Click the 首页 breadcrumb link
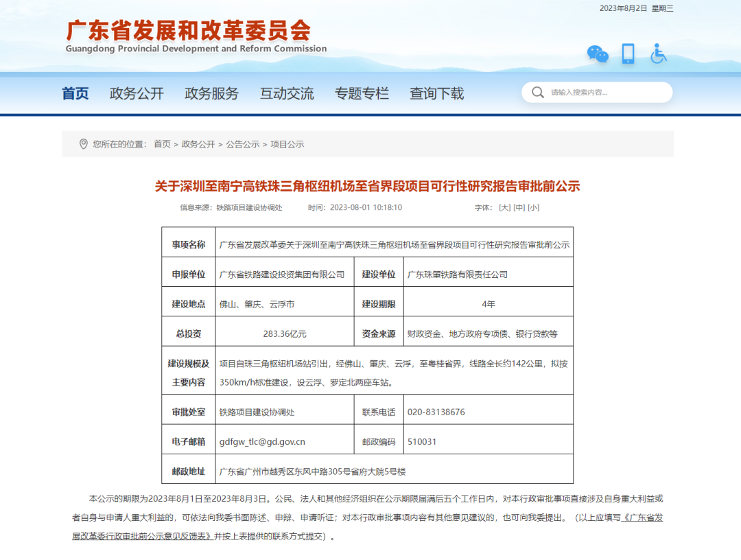The width and height of the screenshot is (741, 560). (162, 144)
